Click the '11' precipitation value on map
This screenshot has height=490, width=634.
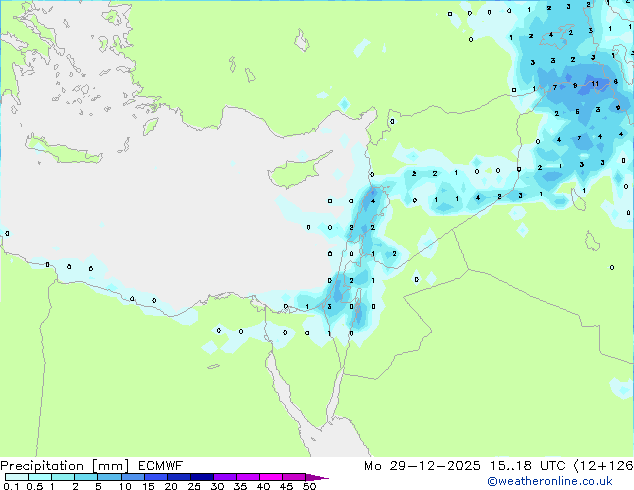[595, 84]
